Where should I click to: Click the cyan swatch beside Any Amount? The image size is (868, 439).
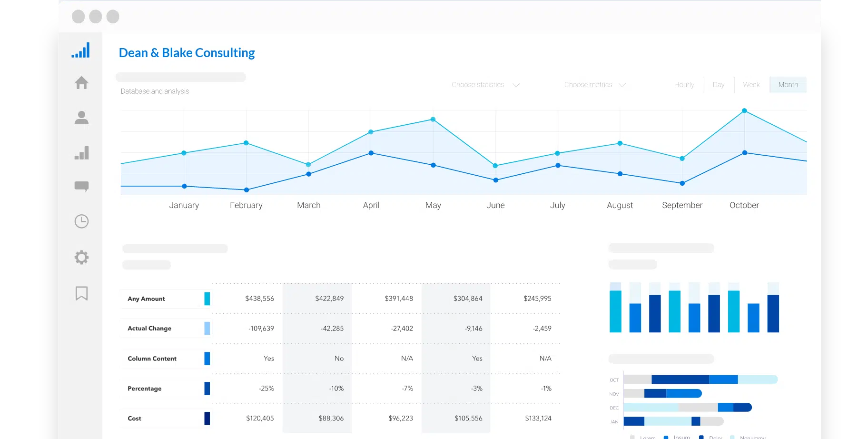207,299
